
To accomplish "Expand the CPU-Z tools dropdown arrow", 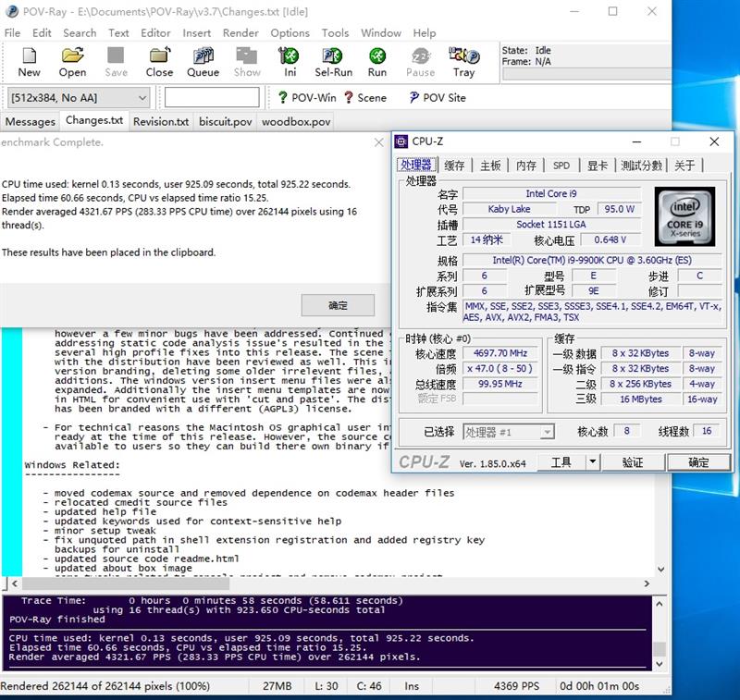I will click(593, 462).
